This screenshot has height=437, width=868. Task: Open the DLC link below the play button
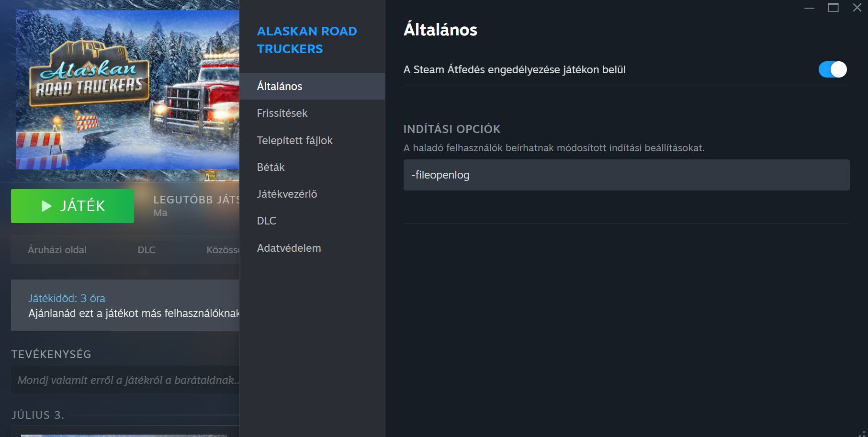(x=147, y=250)
